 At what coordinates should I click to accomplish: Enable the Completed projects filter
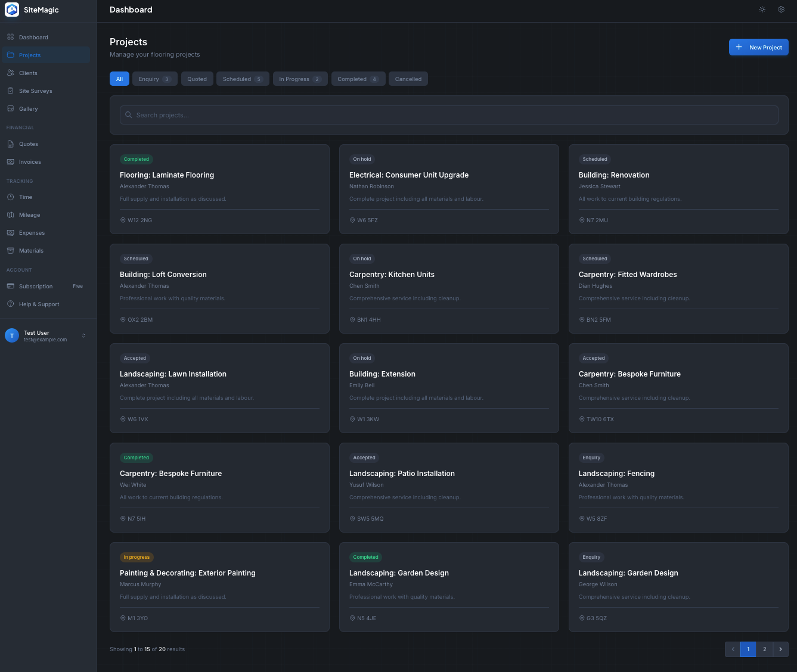tap(358, 79)
